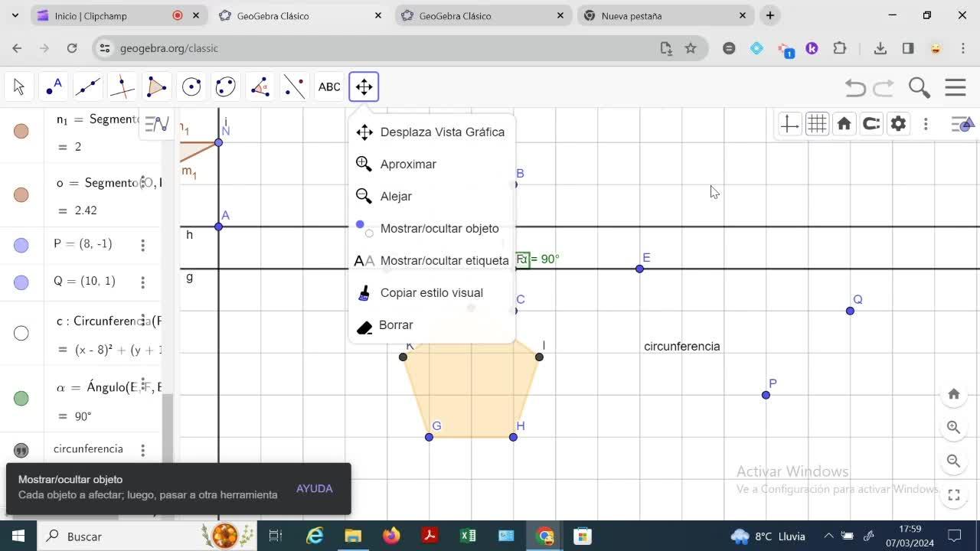Select the Reflect about Line tool

[295, 87]
